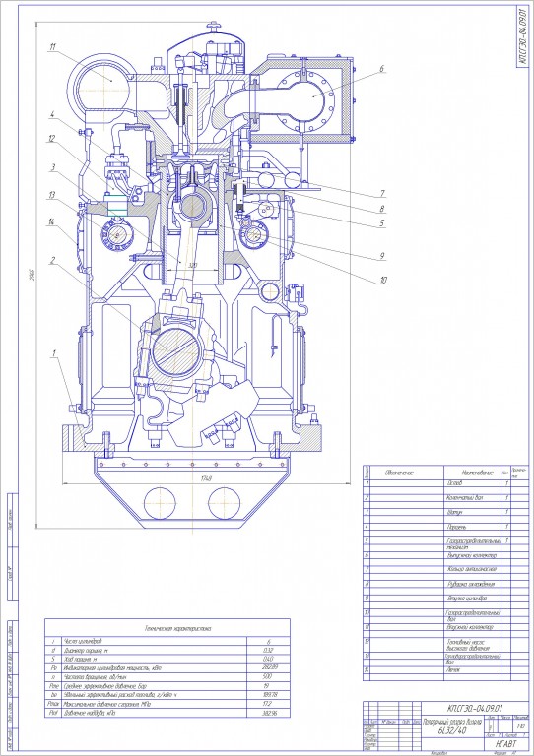534x756 pixels.
Task: Click 'Выпускной коллектор' in the parts list
Action: tap(471, 555)
